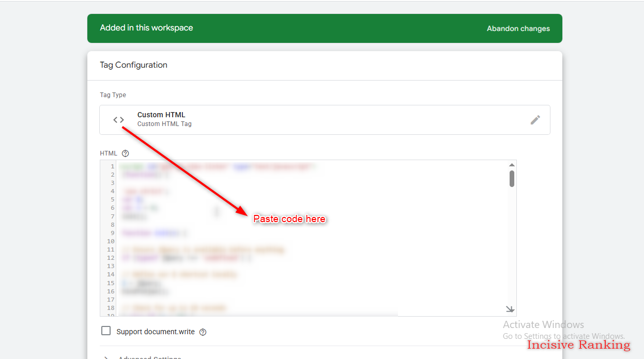
Task: Open help icon beside Support document.write
Action: pyautogui.click(x=203, y=332)
